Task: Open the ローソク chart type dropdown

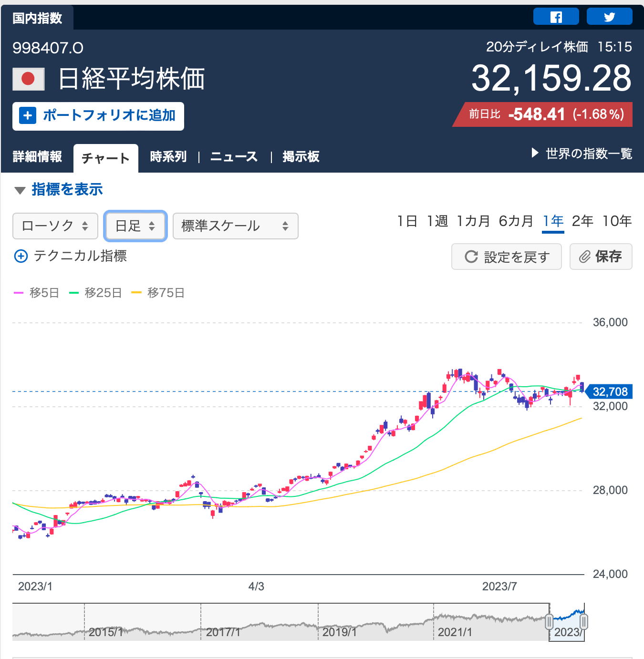Action: 55,226
